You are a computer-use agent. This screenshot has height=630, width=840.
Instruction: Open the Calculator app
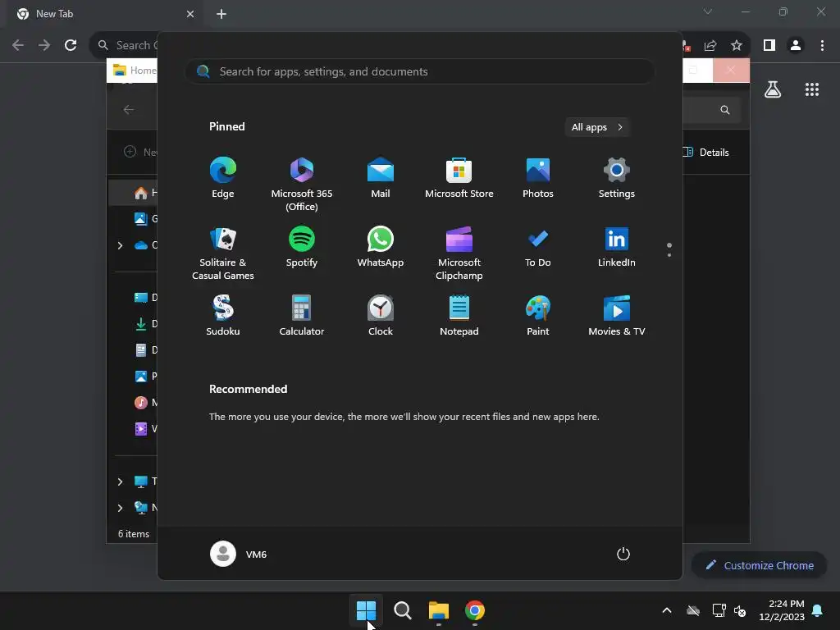point(302,316)
